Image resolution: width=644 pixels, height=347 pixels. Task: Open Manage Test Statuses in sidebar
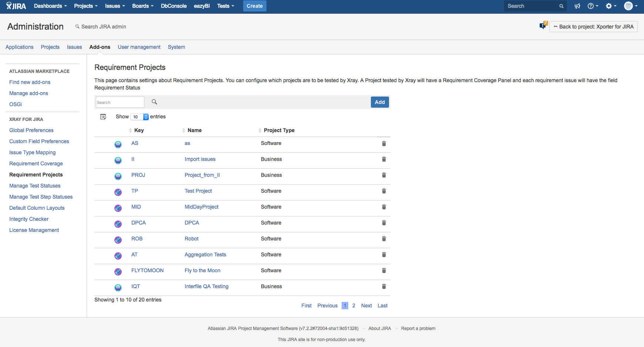[x=35, y=186]
